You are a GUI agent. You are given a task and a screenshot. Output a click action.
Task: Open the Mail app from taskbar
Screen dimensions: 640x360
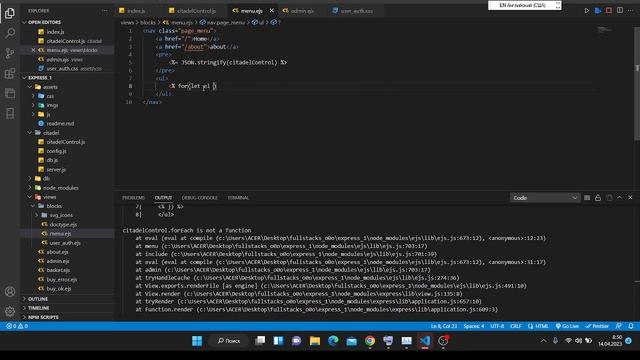pyautogui.click(x=351, y=341)
